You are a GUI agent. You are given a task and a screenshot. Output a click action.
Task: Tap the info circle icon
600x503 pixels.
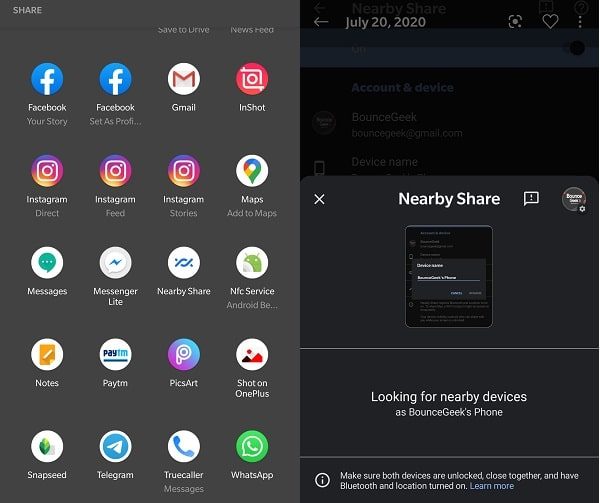tap(322, 480)
